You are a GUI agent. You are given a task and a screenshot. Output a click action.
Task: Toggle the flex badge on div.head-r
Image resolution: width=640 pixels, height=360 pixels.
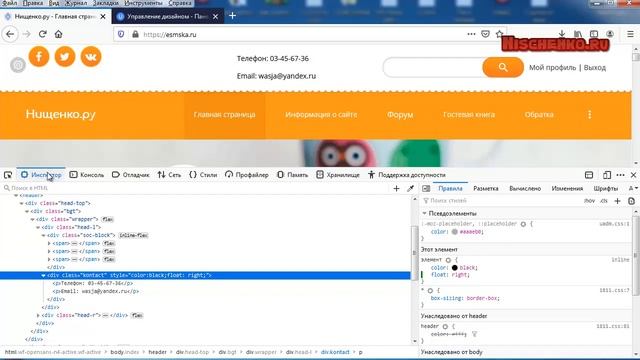tap(137, 315)
